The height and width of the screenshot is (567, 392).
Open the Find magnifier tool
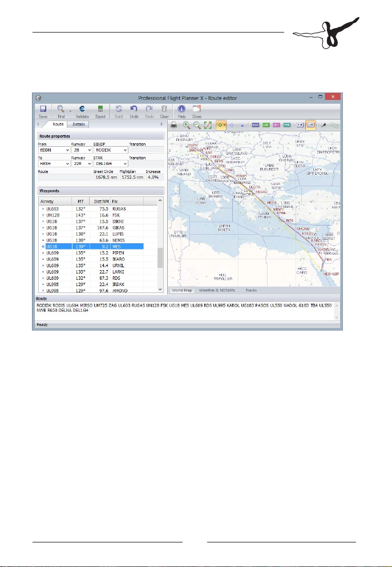pyautogui.click(x=60, y=109)
